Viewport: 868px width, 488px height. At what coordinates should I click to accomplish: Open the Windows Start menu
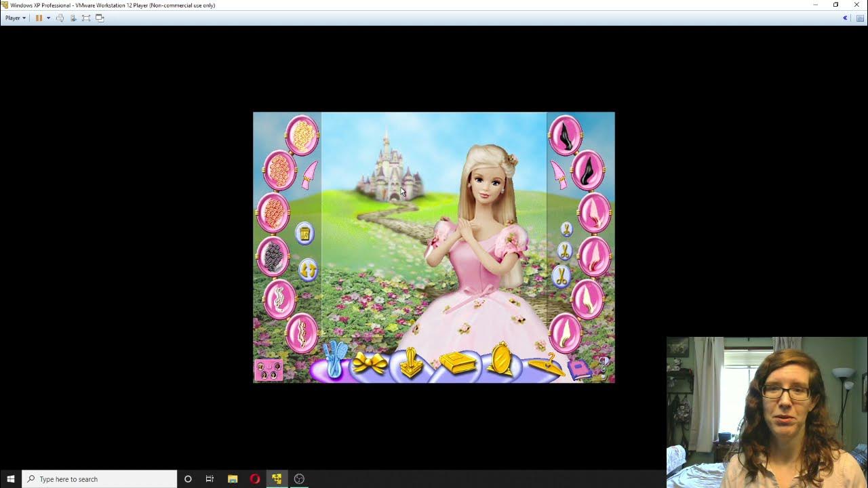[x=11, y=479]
